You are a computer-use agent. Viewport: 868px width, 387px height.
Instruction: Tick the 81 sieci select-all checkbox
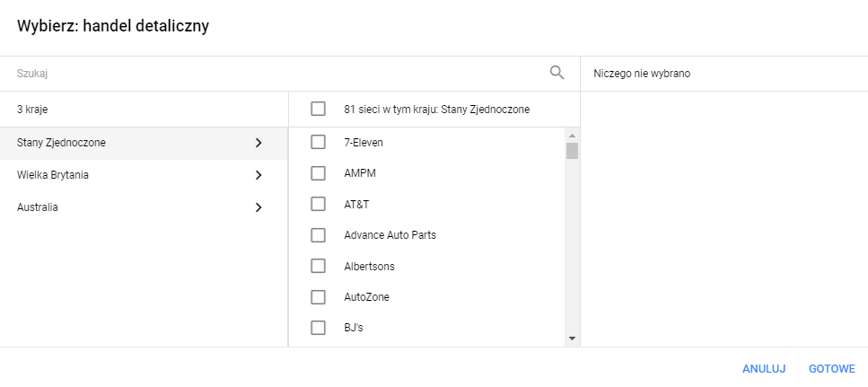click(319, 109)
